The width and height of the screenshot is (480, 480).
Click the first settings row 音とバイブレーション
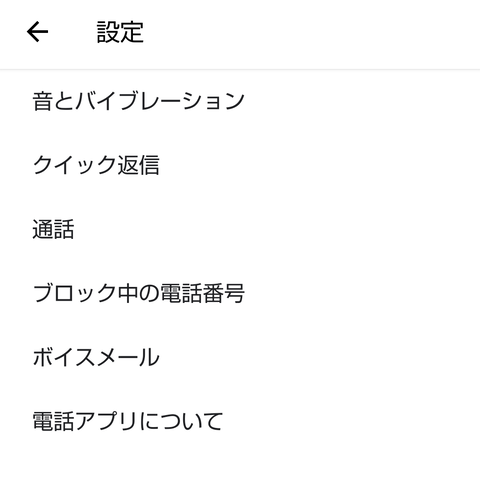click(x=240, y=101)
